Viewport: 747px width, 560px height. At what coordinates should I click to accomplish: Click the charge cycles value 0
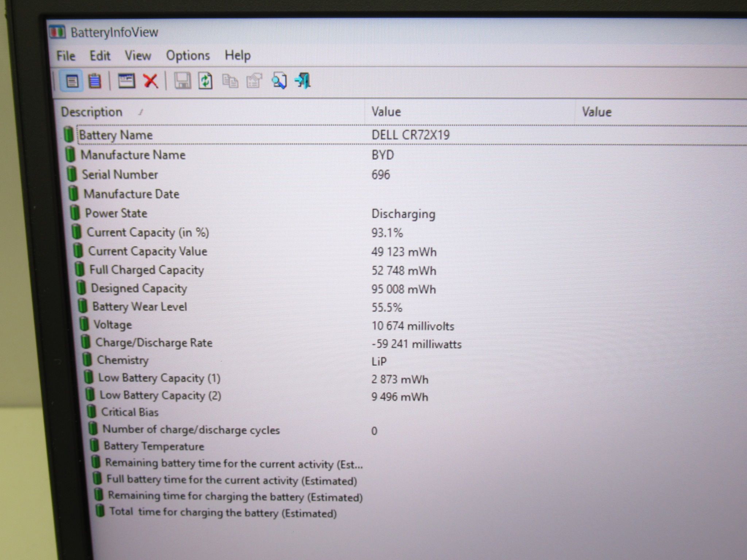pos(374,431)
